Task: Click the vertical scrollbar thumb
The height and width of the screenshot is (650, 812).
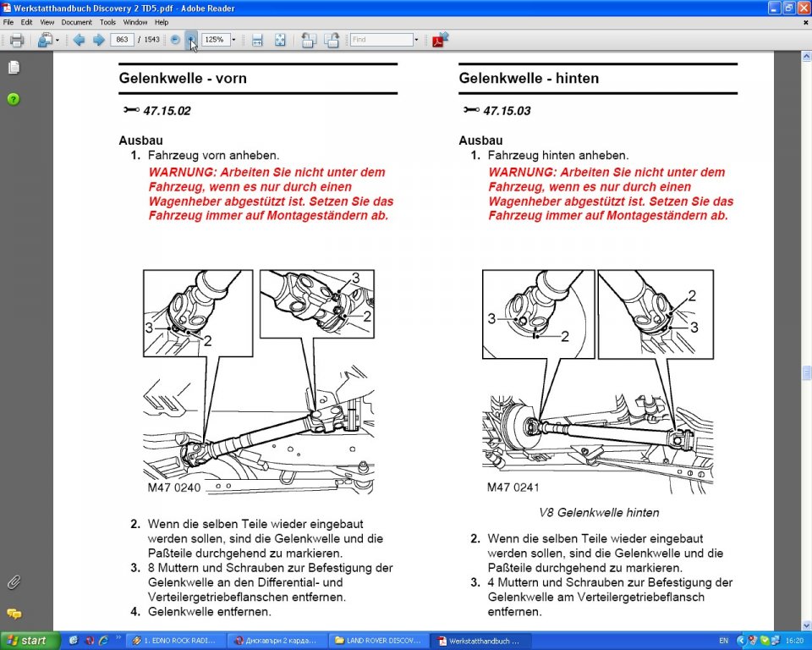Action: (806, 372)
